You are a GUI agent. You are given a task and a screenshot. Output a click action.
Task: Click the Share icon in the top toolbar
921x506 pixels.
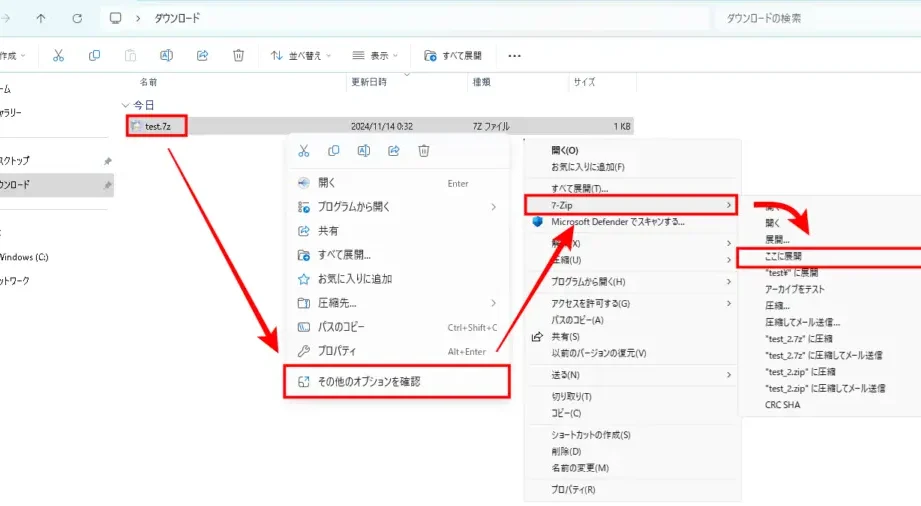(202, 56)
